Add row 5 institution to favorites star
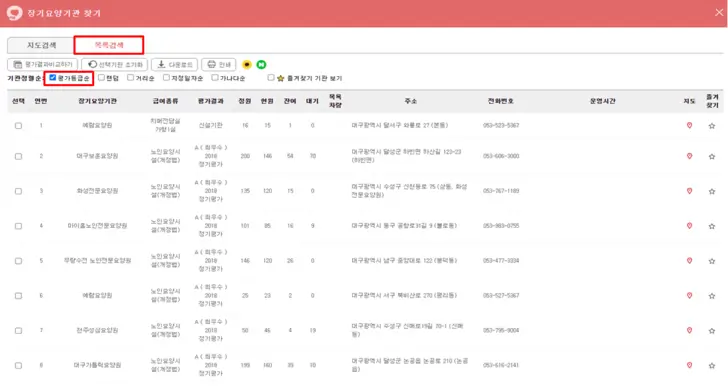This screenshot has width=728, height=386. pyautogui.click(x=712, y=261)
